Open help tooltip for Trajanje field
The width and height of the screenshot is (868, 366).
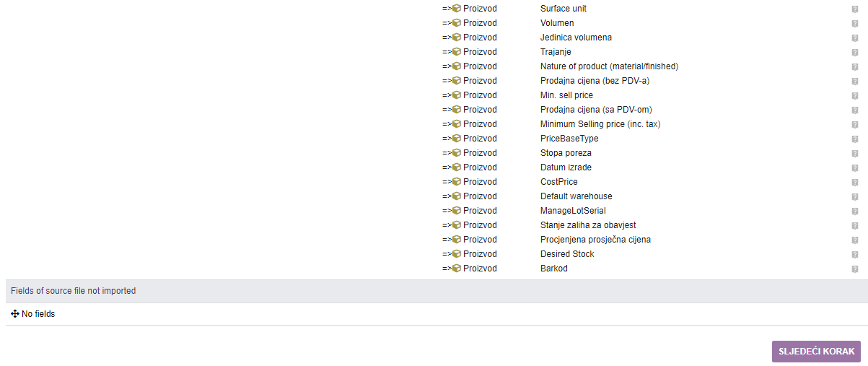pos(854,52)
